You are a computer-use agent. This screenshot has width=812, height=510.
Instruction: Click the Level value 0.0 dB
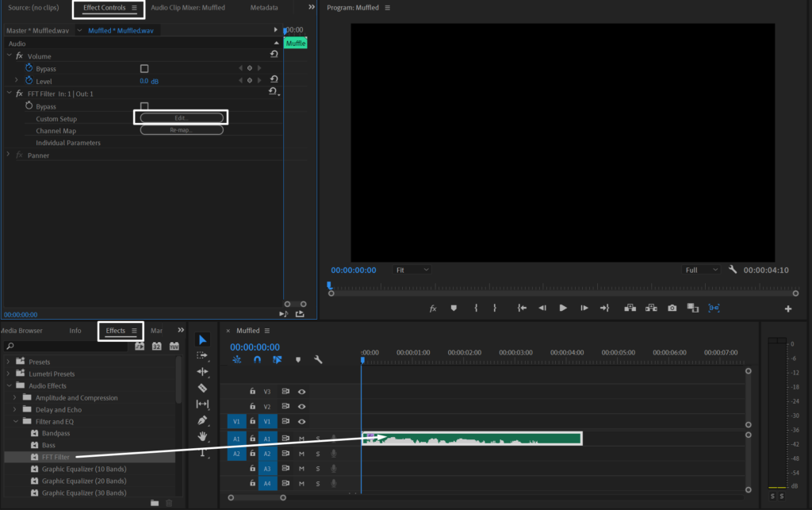pyautogui.click(x=149, y=81)
